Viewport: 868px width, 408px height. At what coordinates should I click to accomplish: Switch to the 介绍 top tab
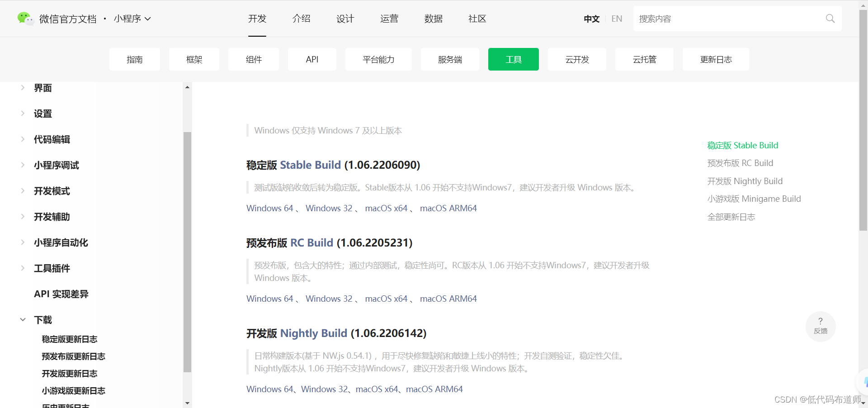301,19
